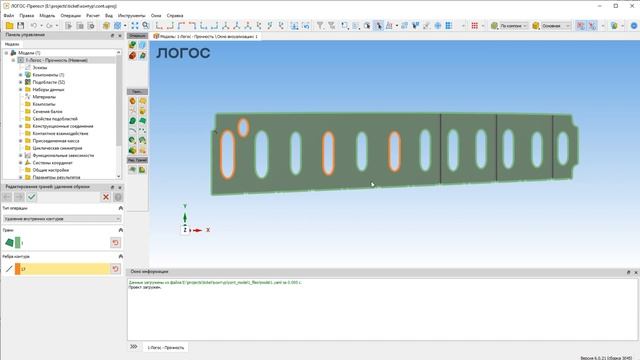The width and height of the screenshot is (640, 360).
Task: Collapse the Ребра контура section
Action: tap(120, 256)
